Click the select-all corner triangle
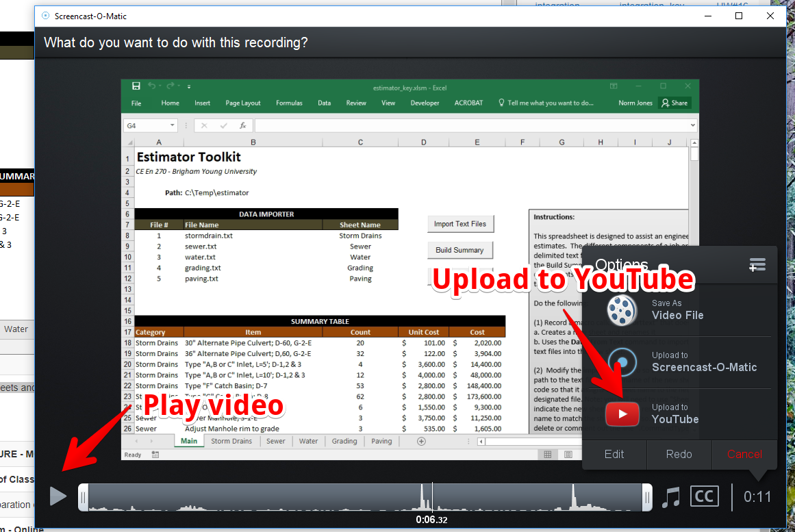The width and height of the screenshot is (795, 532). [129, 142]
